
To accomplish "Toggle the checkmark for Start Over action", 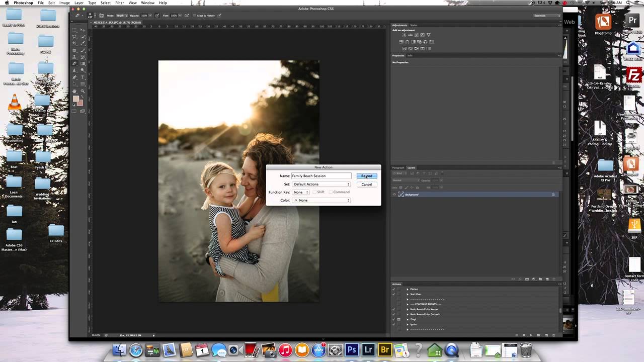I will point(393,294).
